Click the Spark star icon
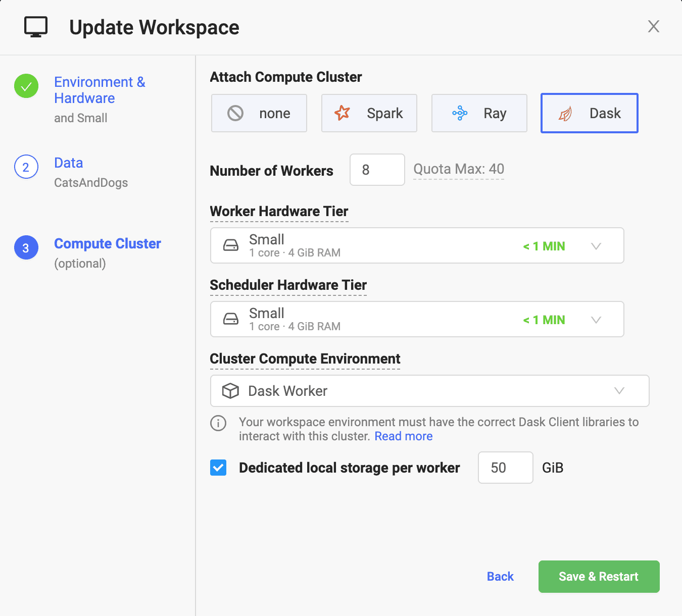Viewport: 682px width, 616px height. pyautogui.click(x=343, y=113)
